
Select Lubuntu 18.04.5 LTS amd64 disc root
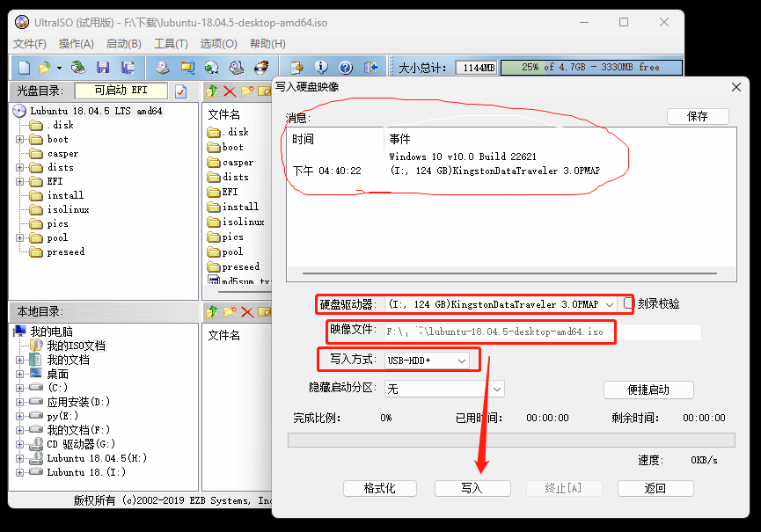click(96, 111)
